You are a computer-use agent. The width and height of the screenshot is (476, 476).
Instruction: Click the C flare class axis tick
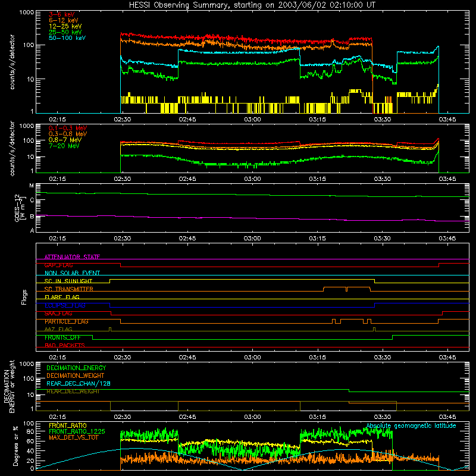pyautogui.click(x=32, y=200)
